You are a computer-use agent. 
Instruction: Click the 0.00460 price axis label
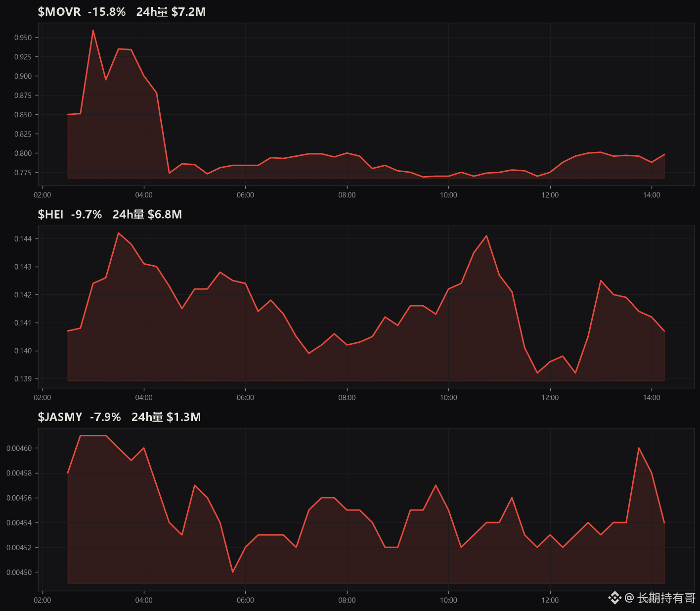[19, 448]
